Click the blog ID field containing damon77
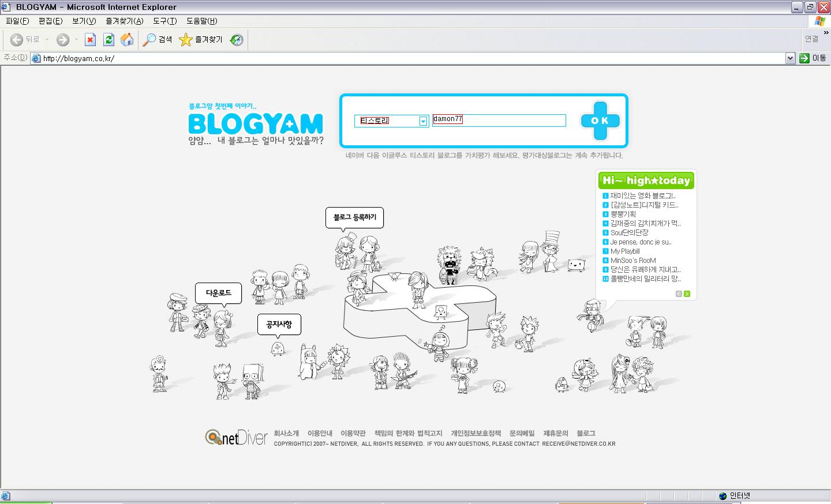The image size is (831, 504). point(499,120)
